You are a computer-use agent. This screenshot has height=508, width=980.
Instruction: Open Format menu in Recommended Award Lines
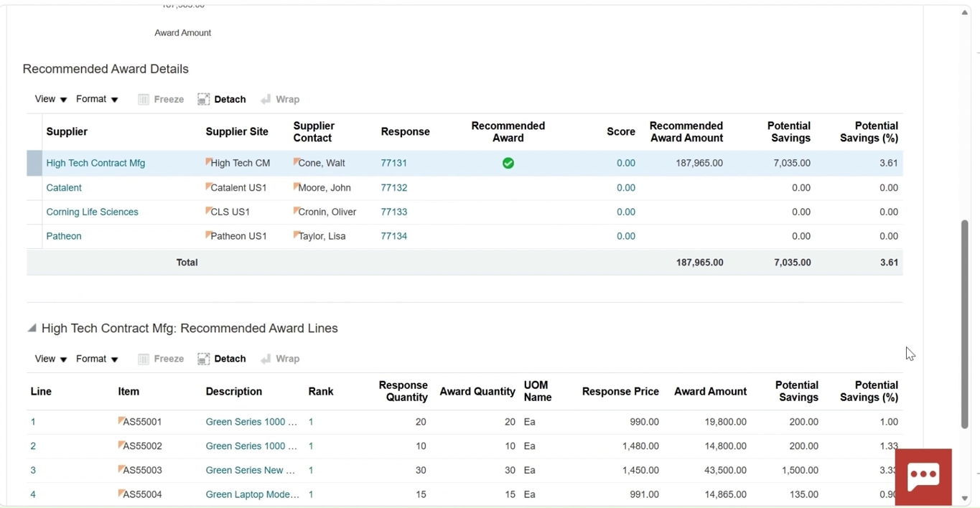[x=97, y=359]
